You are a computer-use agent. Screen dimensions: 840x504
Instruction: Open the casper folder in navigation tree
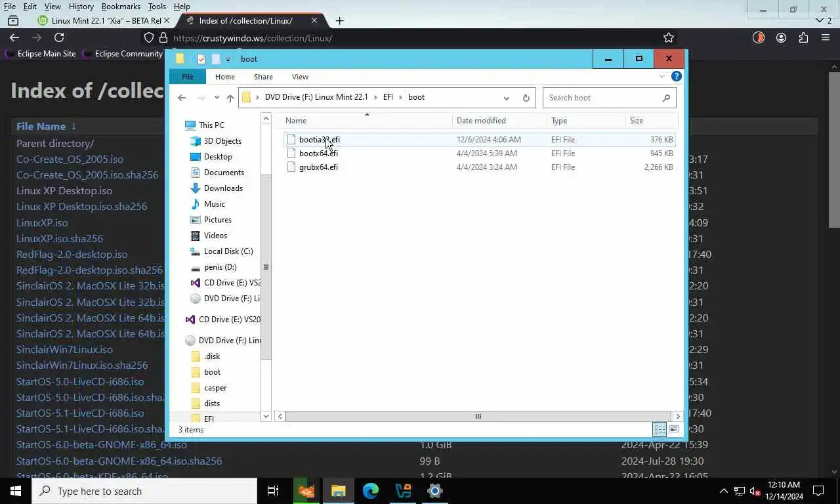point(215,388)
